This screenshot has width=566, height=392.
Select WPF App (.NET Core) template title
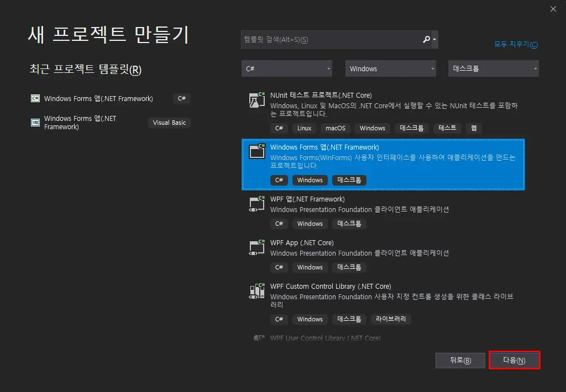click(302, 243)
